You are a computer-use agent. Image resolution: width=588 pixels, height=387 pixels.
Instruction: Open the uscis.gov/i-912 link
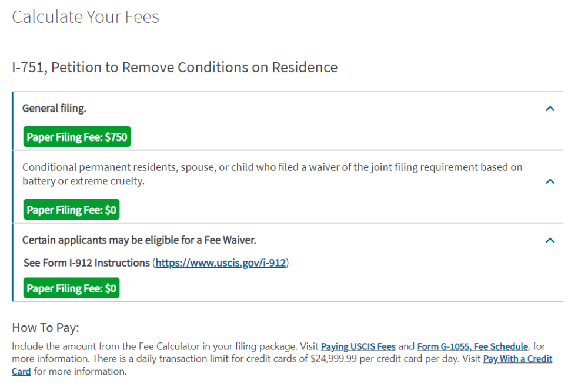pos(220,263)
